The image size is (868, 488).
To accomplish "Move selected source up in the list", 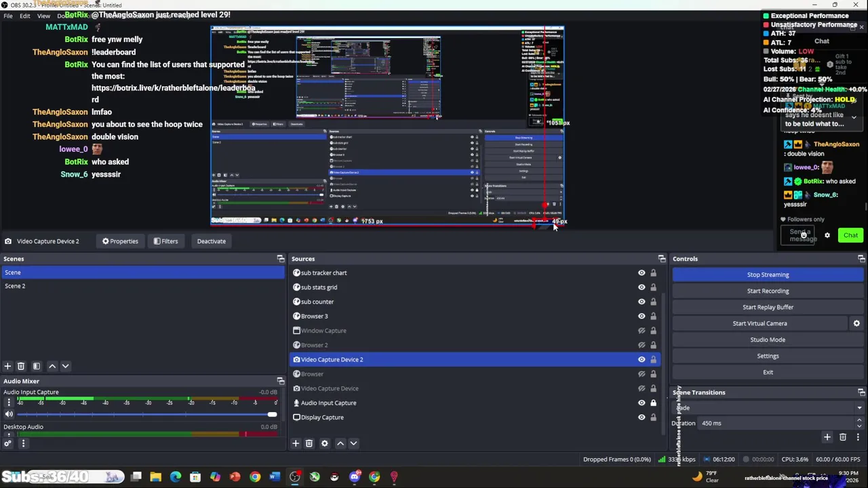I will coord(340,443).
